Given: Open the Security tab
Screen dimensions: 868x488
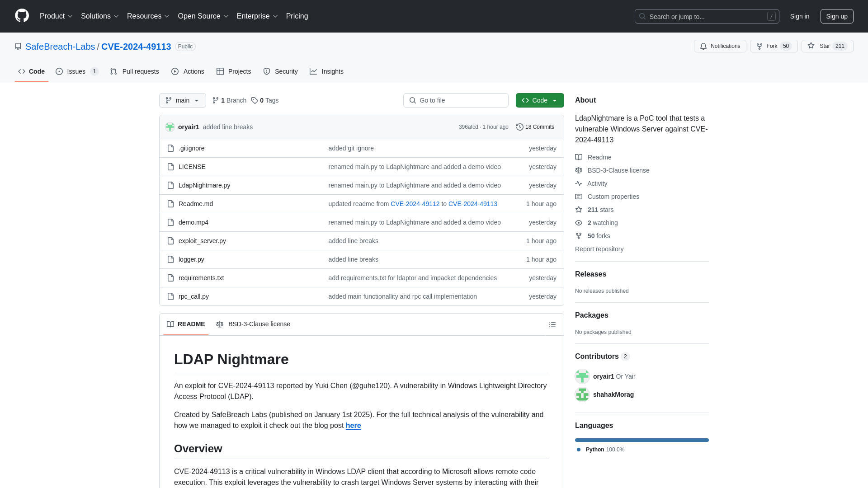Looking at the screenshot, I should (x=280, y=71).
